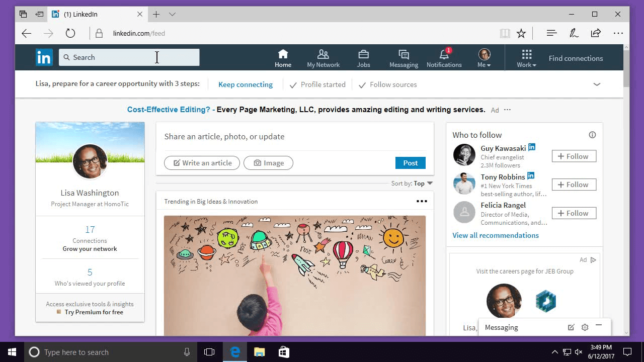Select Find connections in the navigation

(x=575, y=58)
